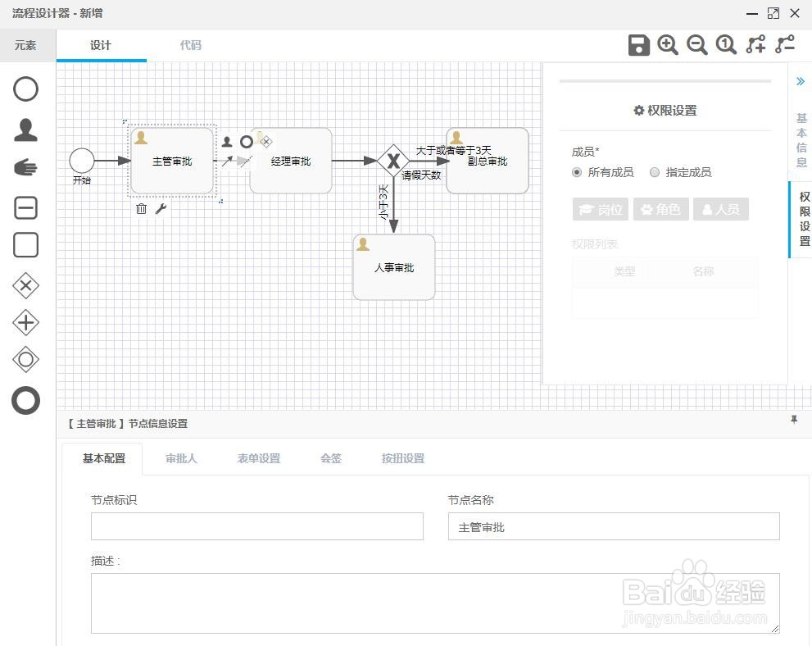Select the exclusive gateway element in the palette
Image resolution: width=812 pixels, height=646 pixels.
pyautogui.click(x=25, y=285)
